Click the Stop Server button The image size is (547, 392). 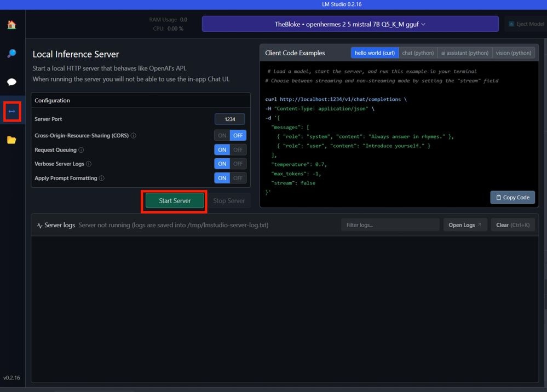[x=229, y=200]
